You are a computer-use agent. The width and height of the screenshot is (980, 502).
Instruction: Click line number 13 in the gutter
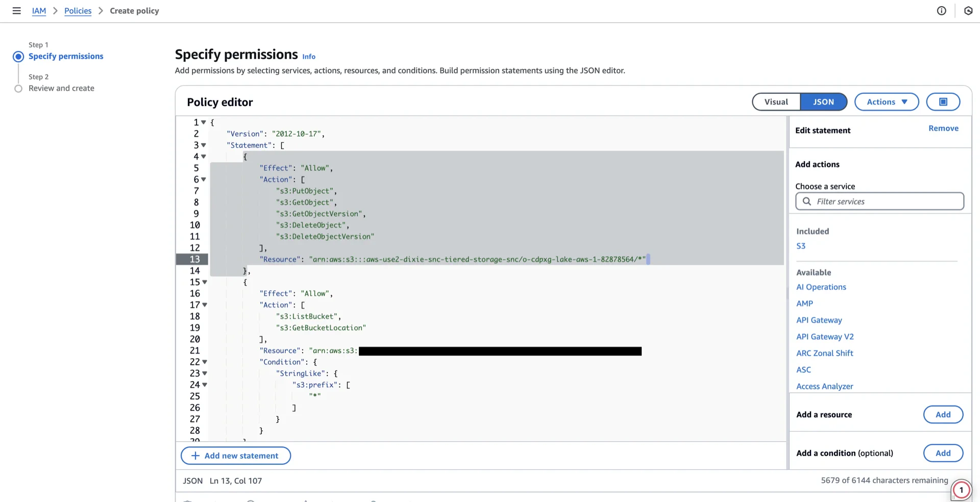point(194,260)
